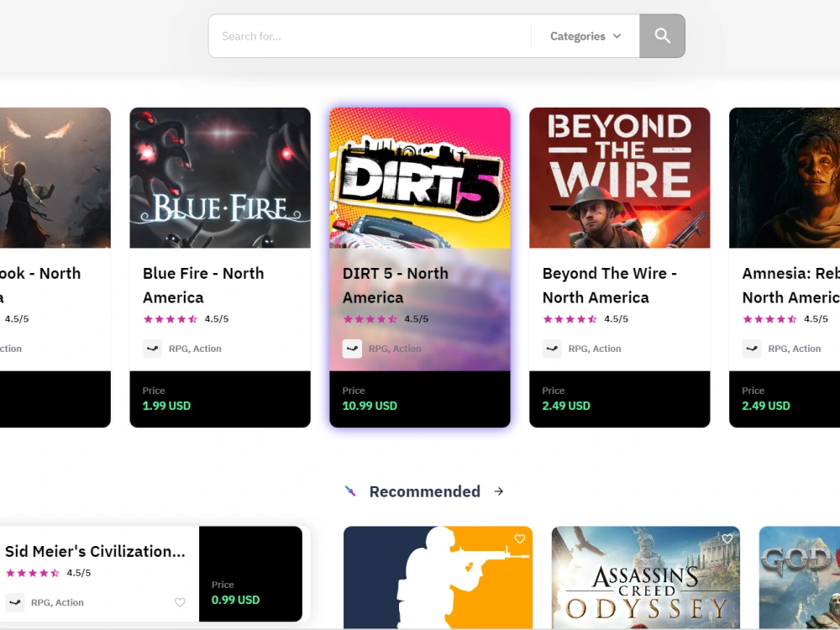The width and height of the screenshot is (840, 630).
Task: Click the Steam icon on Sid Meier's Civilization card
Action: (x=15, y=602)
